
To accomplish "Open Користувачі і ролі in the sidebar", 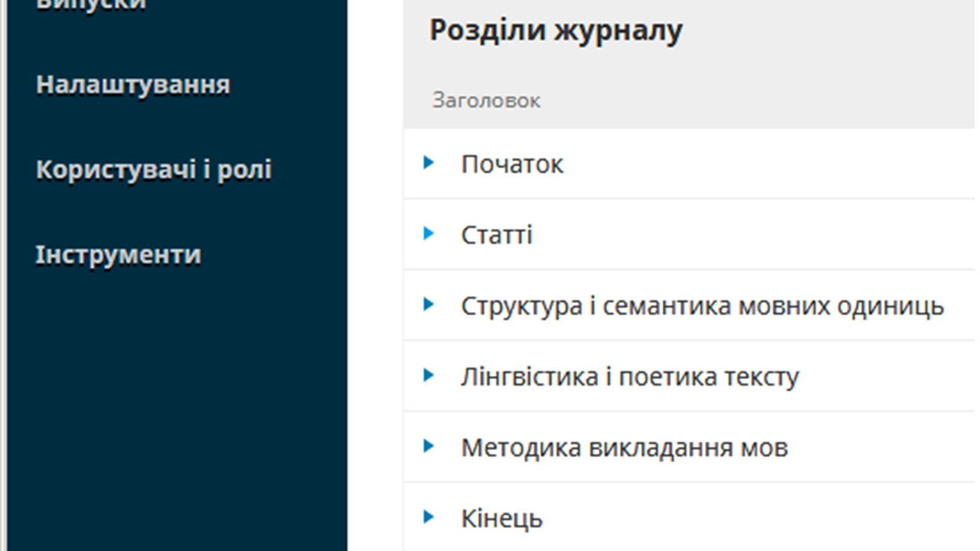I will (153, 170).
